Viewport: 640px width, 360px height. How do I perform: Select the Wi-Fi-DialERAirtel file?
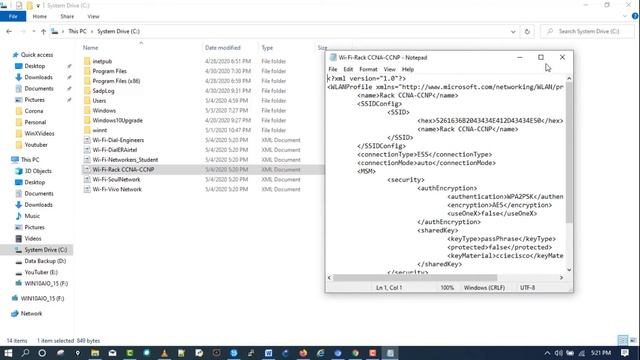point(114,150)
